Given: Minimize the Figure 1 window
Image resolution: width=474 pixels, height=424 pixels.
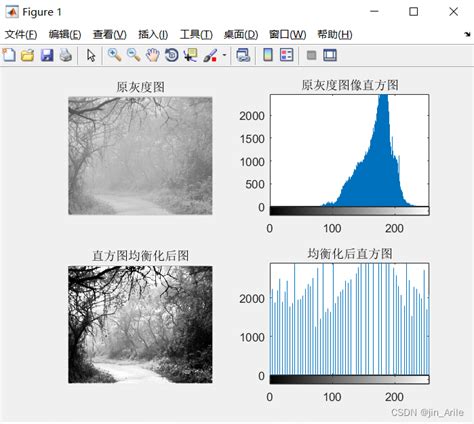Looking at the screenshot, I should pyautogui.click(x=374, y=12).
